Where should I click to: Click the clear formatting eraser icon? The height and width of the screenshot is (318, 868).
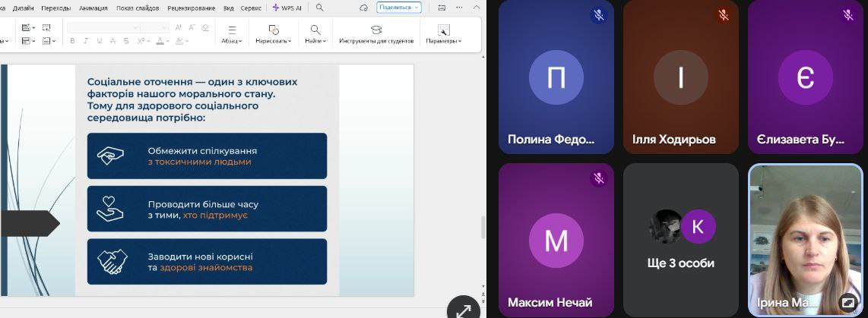click(204, 27)
